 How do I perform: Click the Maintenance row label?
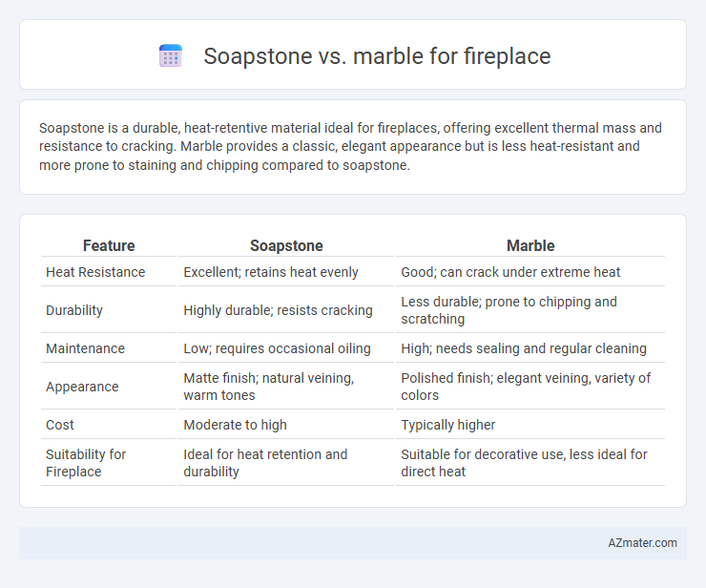click(85, 348)
